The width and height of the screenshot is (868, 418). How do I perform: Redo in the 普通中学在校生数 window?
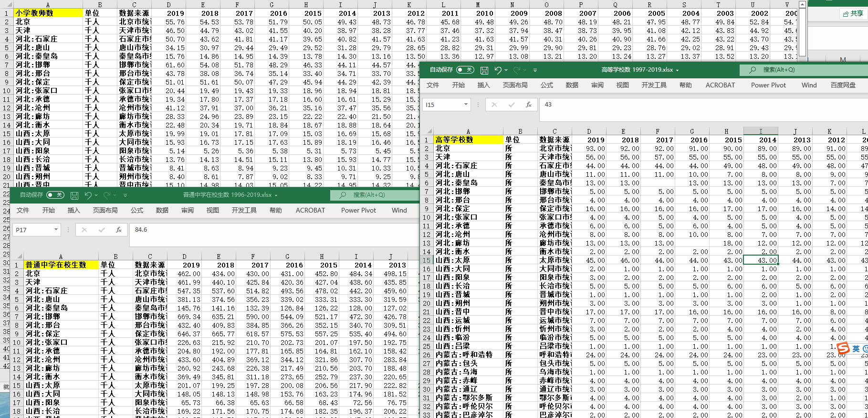point(107,195)
